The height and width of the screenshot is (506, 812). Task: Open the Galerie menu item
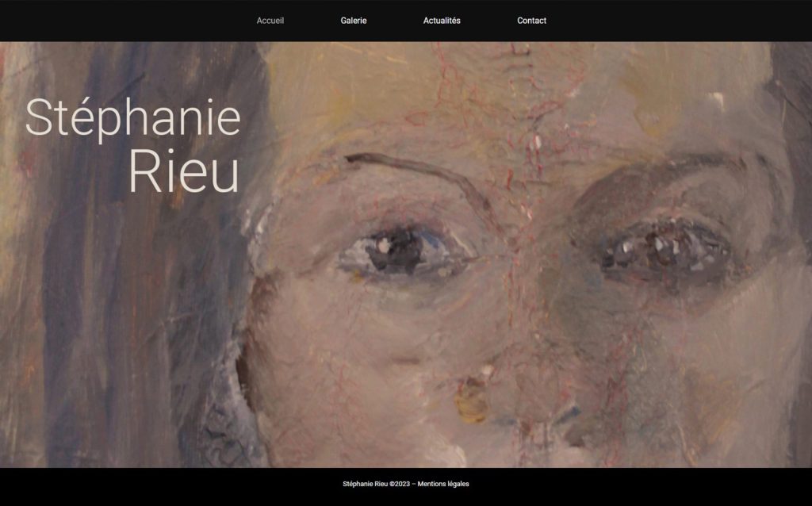pos(353,21)
